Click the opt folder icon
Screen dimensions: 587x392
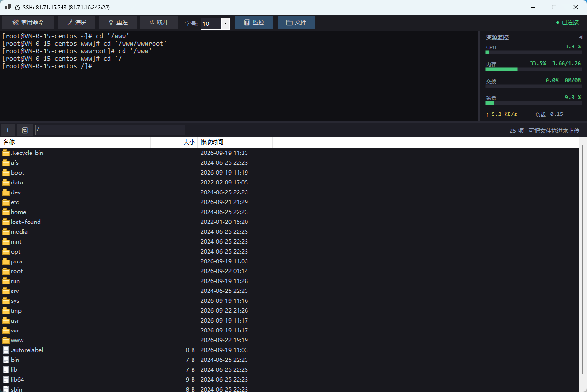tap(6, 252)
